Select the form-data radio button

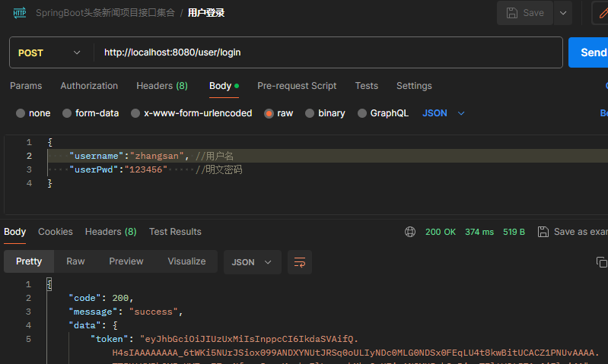tap(67, 113)
